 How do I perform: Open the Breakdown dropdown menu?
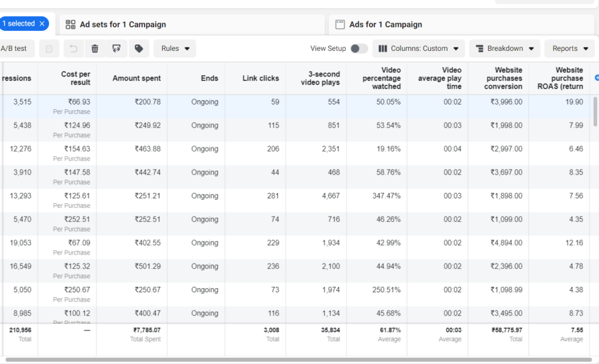(x=504, y=48)
